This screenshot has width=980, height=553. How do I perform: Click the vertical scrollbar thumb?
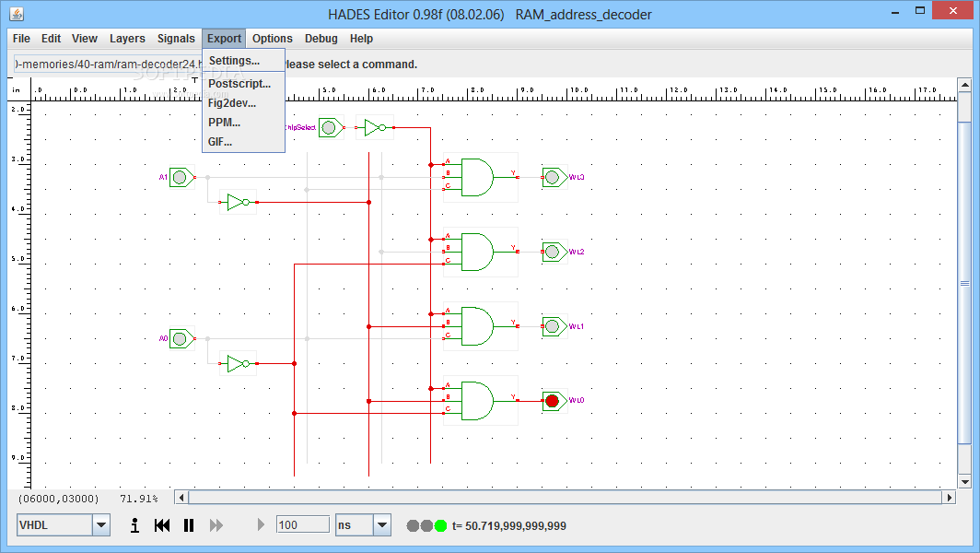point(964,283)
